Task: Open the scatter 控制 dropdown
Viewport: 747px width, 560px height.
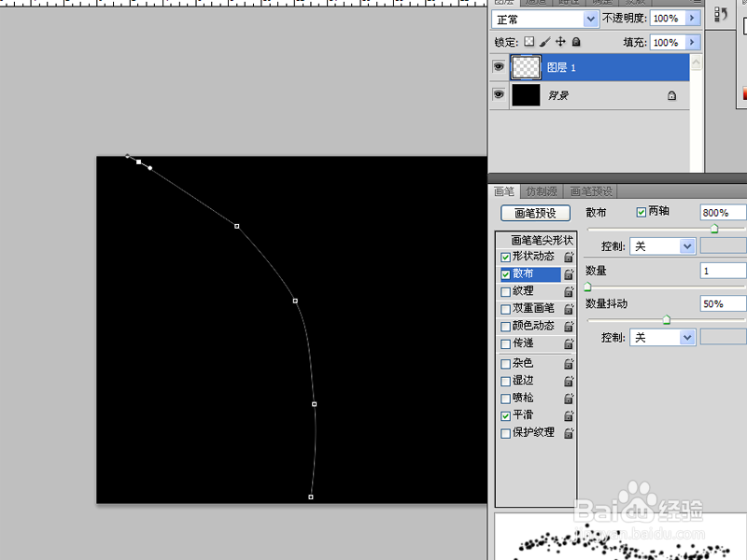Action: pyautogui.click(x=662, y=246)
